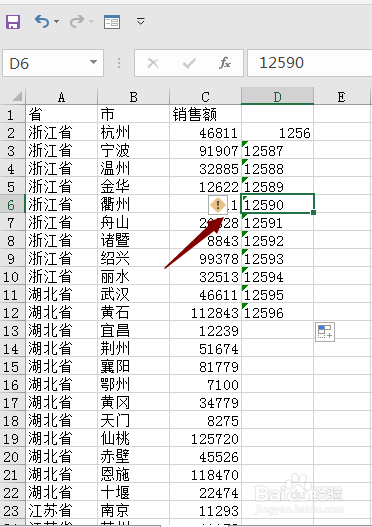The image size is (372, 527).
Task: Click cell containing 衢州
Action: (133, 205)
